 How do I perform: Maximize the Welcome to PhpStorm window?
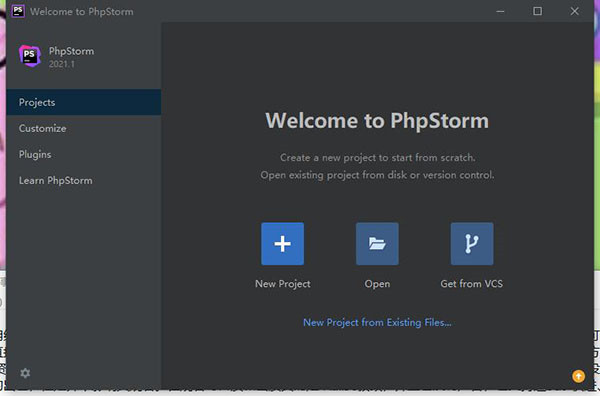(x=537, y=11)
